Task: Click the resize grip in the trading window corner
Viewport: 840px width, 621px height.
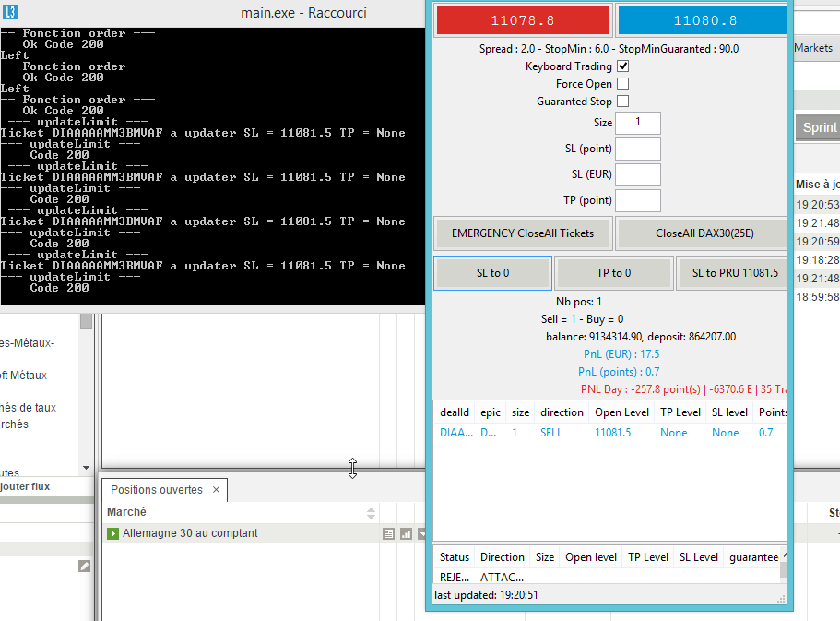Action: (x=782, y=599)
